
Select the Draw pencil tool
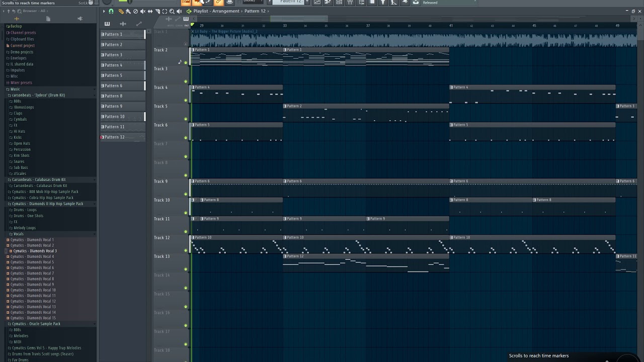(121, 11)
